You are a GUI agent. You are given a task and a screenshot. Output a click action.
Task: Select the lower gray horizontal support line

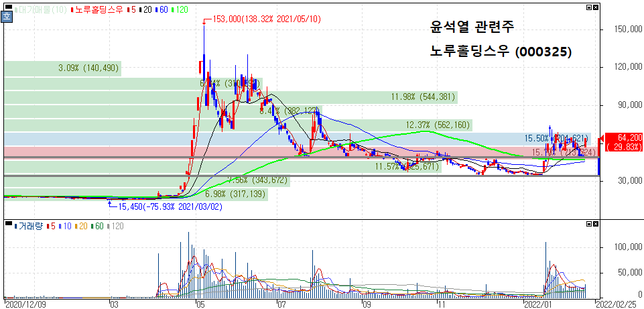click(300, 176)
